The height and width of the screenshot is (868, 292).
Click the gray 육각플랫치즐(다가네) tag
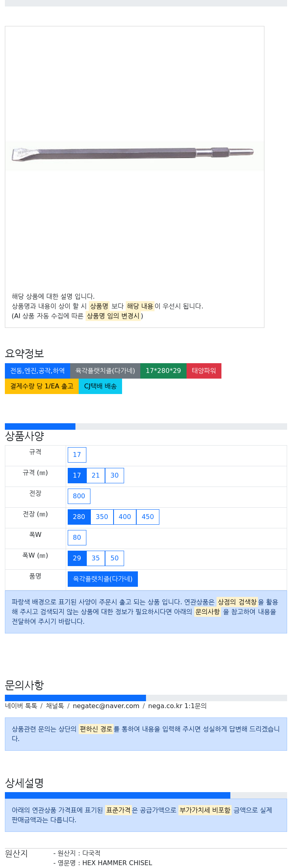click(105, 371)
